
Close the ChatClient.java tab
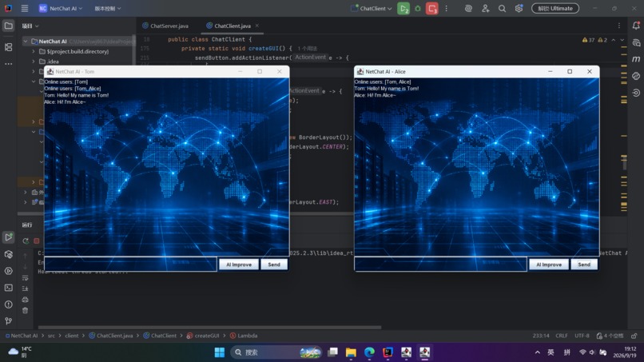(x=257, y=26)
